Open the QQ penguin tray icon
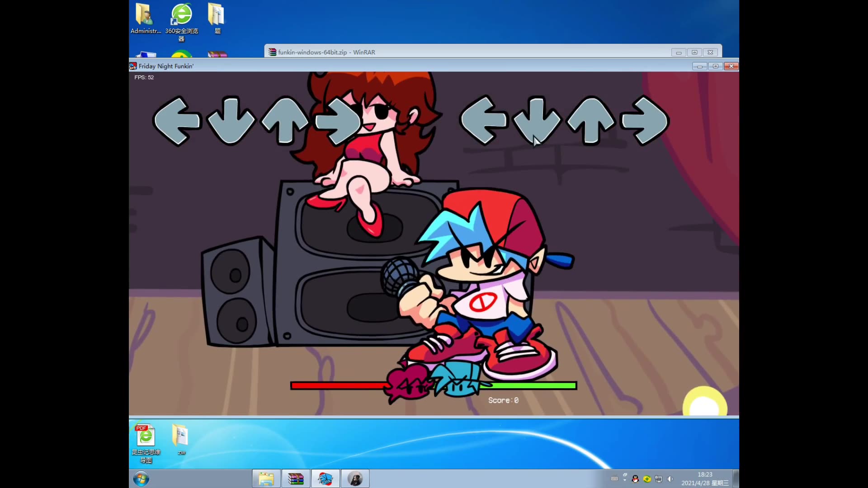The height and width of the screenshot is (488, 868). [x=635, y=479]
